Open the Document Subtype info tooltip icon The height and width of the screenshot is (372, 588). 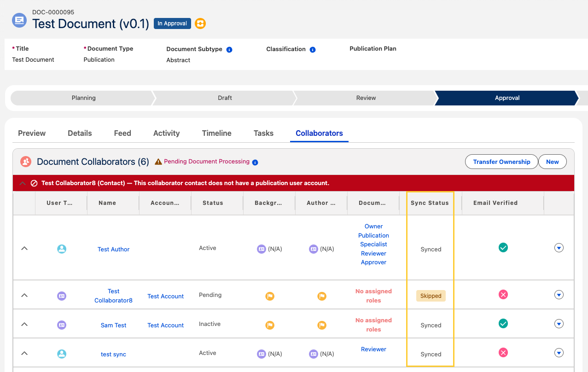tap(229, 50)
